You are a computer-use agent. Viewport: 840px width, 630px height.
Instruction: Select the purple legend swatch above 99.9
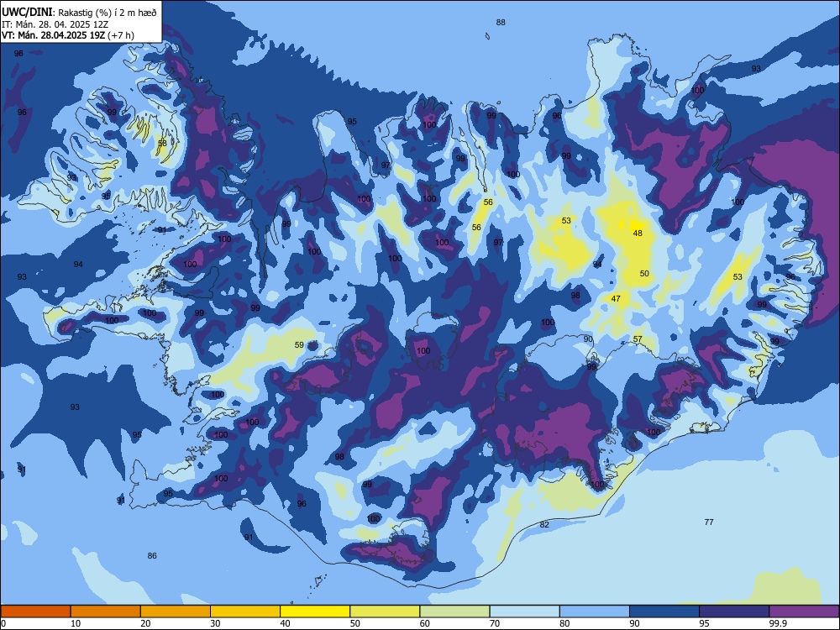tap(804, 612)
